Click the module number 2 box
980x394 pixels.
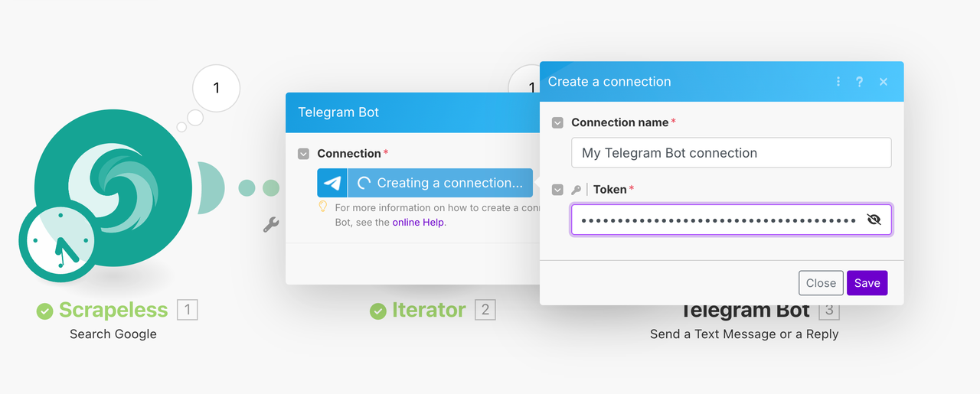[x=485, y=310]
